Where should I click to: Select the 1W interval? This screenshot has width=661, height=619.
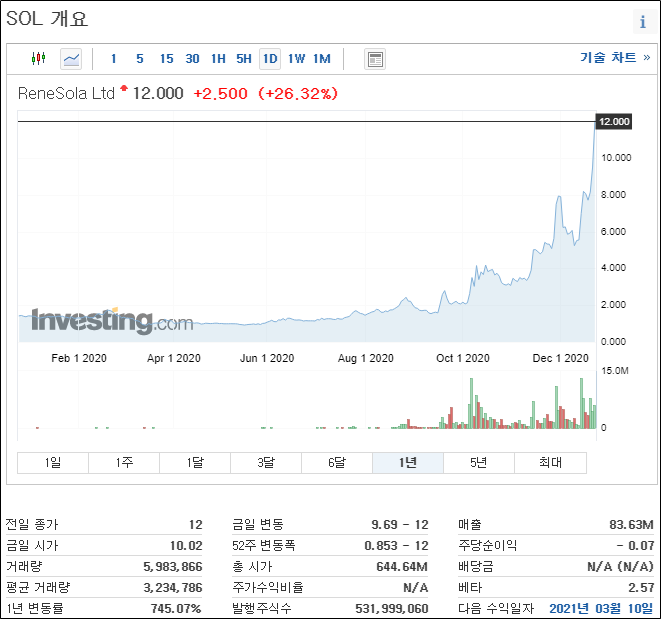click(x=296, y=59)
